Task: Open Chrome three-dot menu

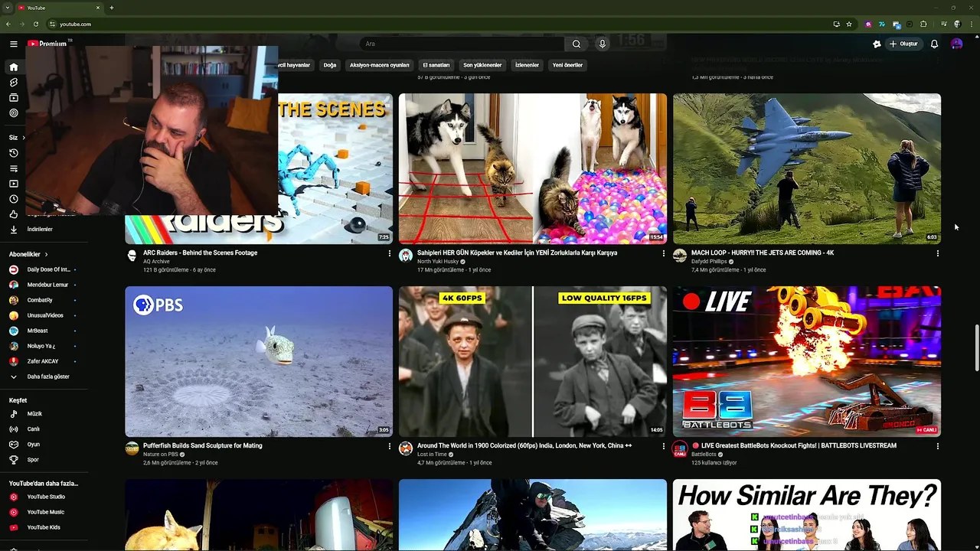Action: 971,24
